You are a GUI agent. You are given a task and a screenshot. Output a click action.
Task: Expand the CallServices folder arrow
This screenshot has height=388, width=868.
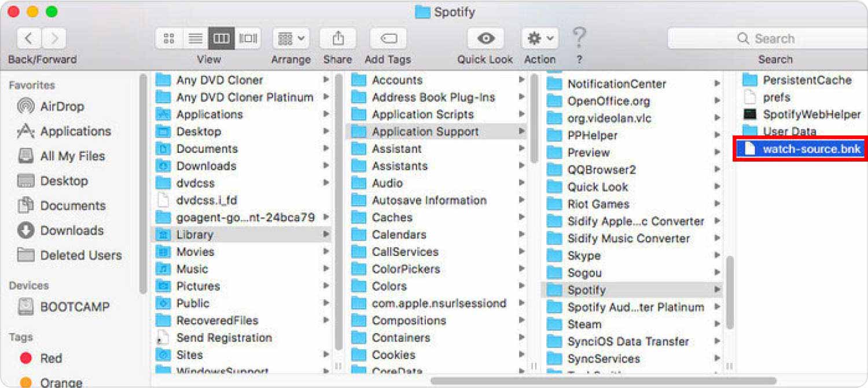click(x=522, y=252)
